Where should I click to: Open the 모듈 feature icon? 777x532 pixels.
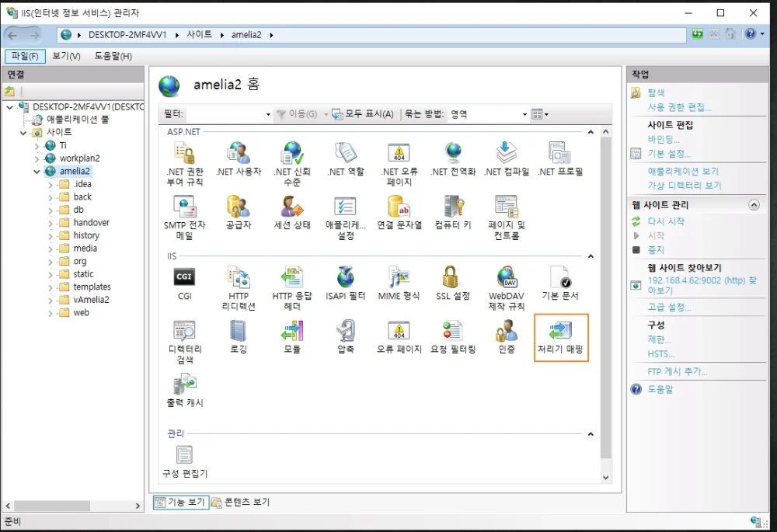point(292,337)
